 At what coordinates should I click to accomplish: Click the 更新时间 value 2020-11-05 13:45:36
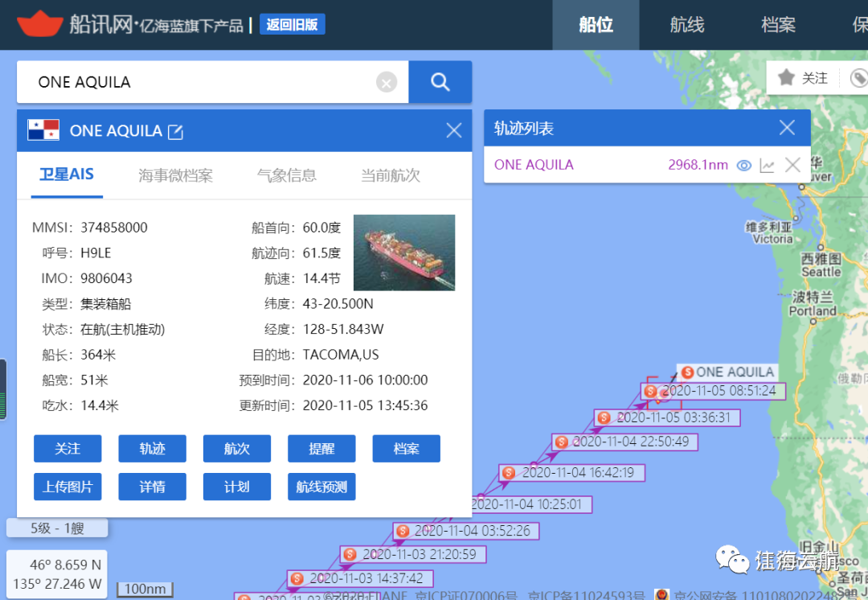point(366,405)
